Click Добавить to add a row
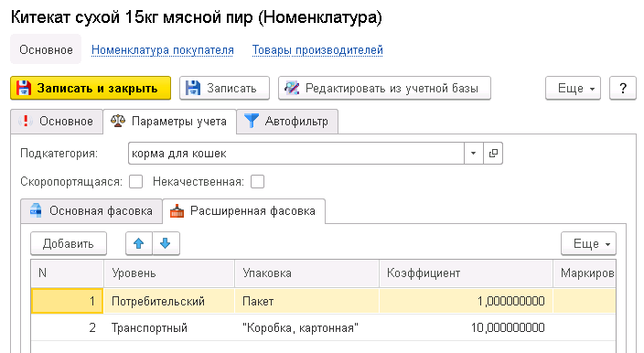 (69, 243)
